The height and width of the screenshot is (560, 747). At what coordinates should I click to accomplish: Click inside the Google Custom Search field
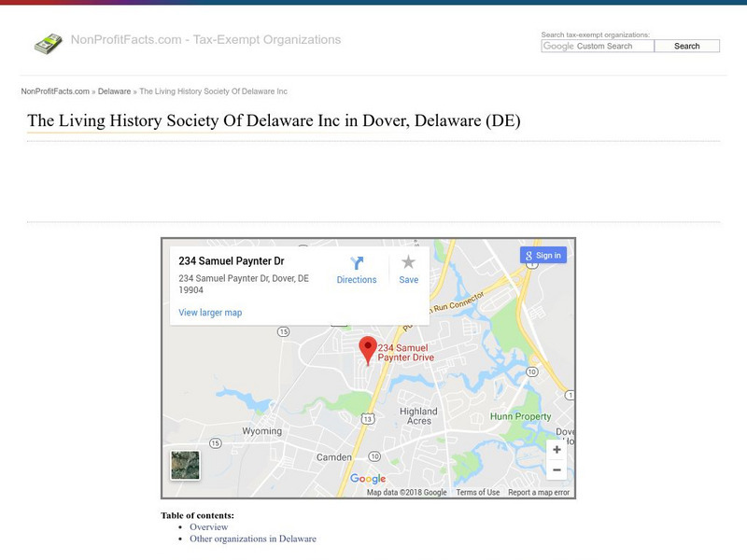pos(599,45)
